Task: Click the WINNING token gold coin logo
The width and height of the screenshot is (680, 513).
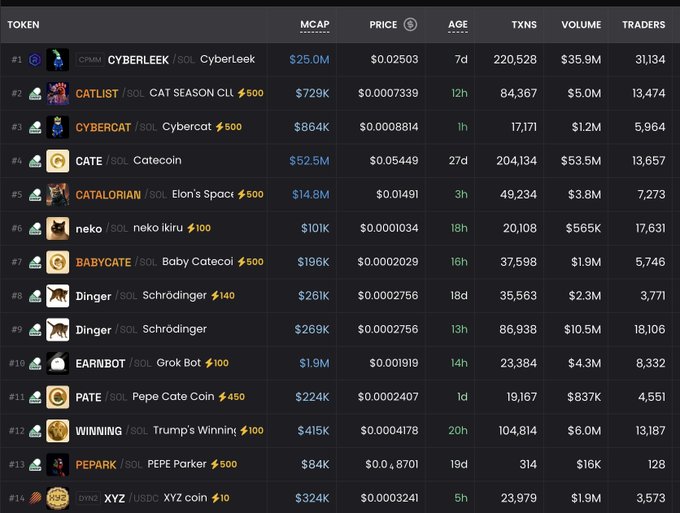Action: [57, 431]
